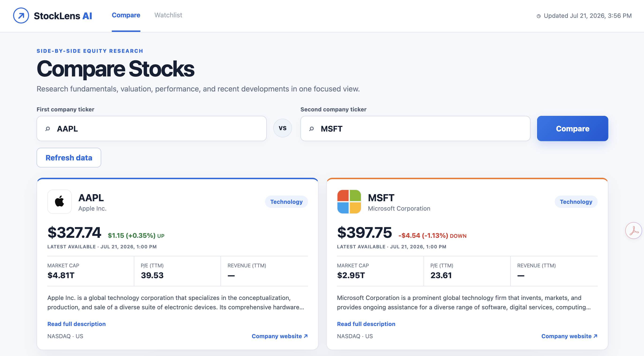Viewport: 644px width, 356px height.
Task: Click the Microsoft four-color logo
Action: click(x=349, y=202)
